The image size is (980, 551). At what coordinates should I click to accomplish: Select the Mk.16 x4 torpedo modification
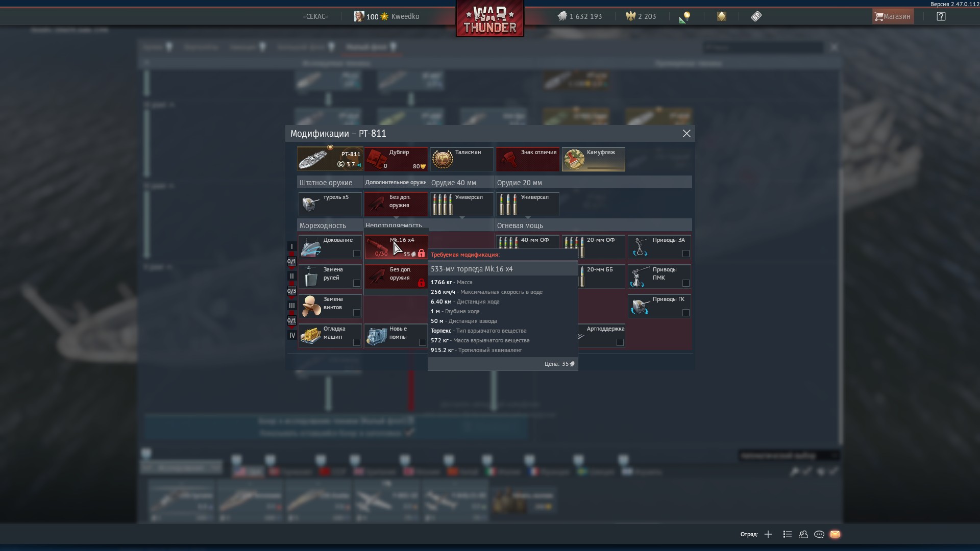click(x=396, y=246)
